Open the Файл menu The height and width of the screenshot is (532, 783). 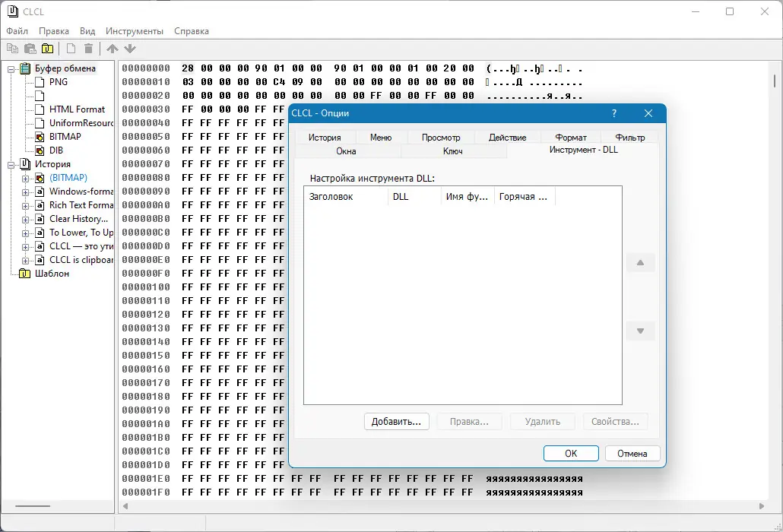click(x=17, y=31)
